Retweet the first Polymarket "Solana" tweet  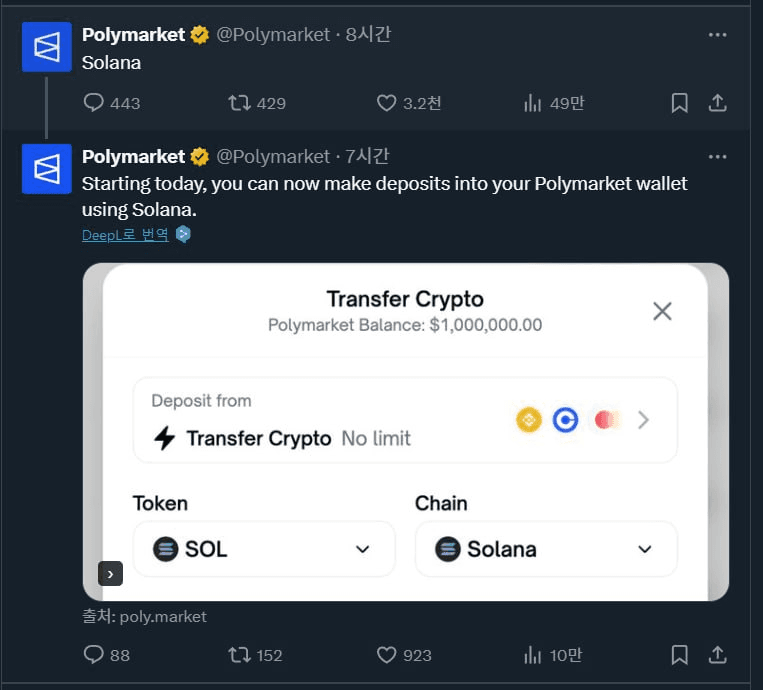click(x=257, y=103)
